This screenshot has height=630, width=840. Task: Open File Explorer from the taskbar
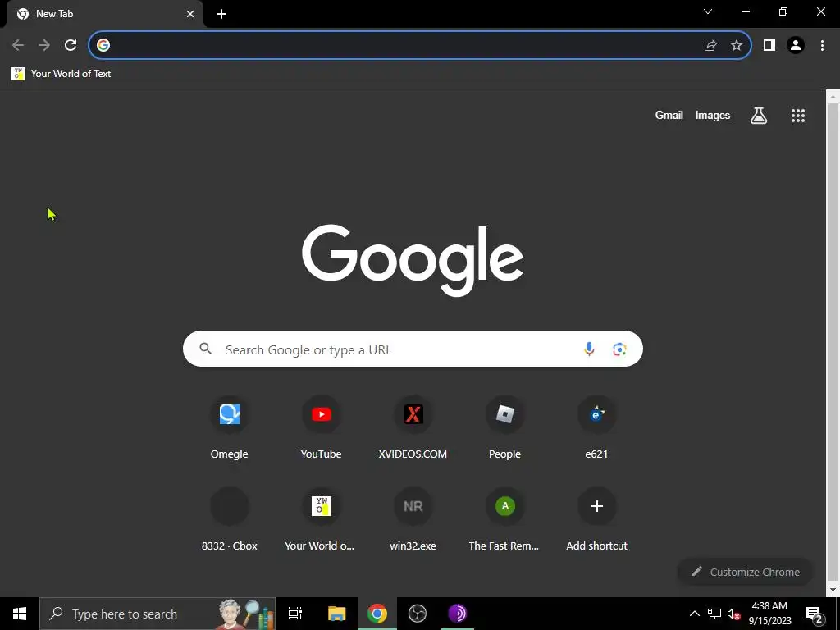click(337, 614)
